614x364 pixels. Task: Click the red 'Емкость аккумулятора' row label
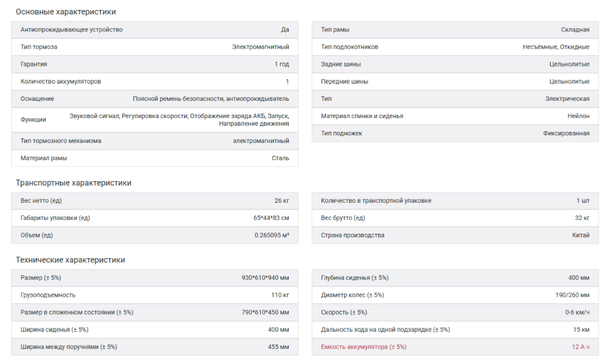pyautogui.click(x=364, y=347)
